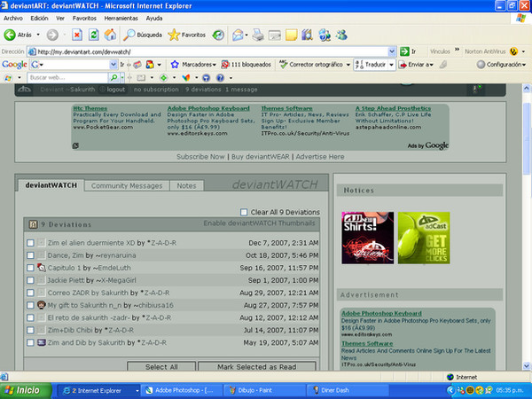Open the Subscribe Now link
This screenshot has height=399, width=532.
pyautogui.click(x=200, y=157)
